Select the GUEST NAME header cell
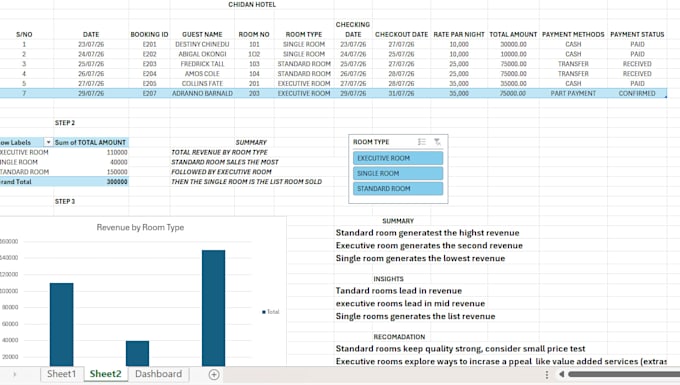680x385 pixels. click(x=202, y=34)
